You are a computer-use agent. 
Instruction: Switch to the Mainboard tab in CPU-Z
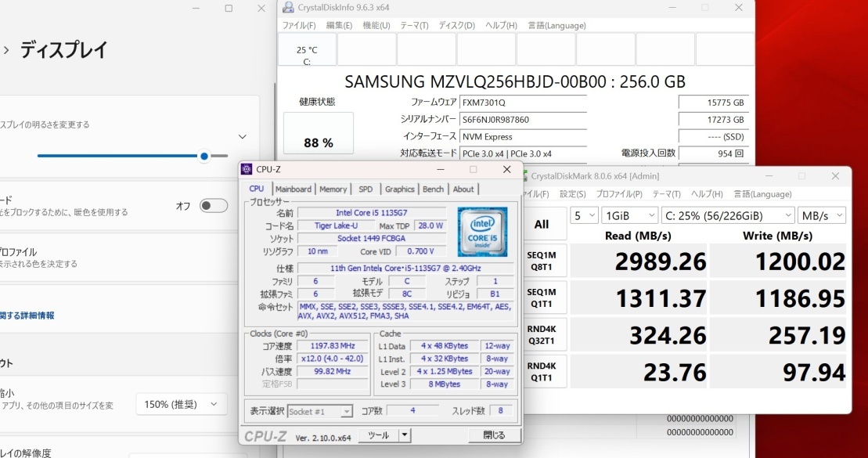[294, 189]
